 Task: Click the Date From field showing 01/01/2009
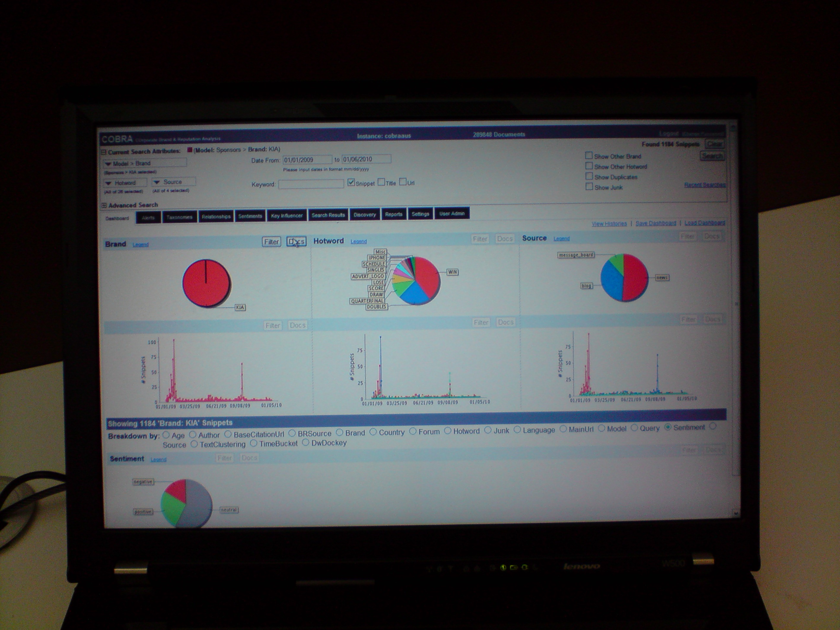[307, 160]
